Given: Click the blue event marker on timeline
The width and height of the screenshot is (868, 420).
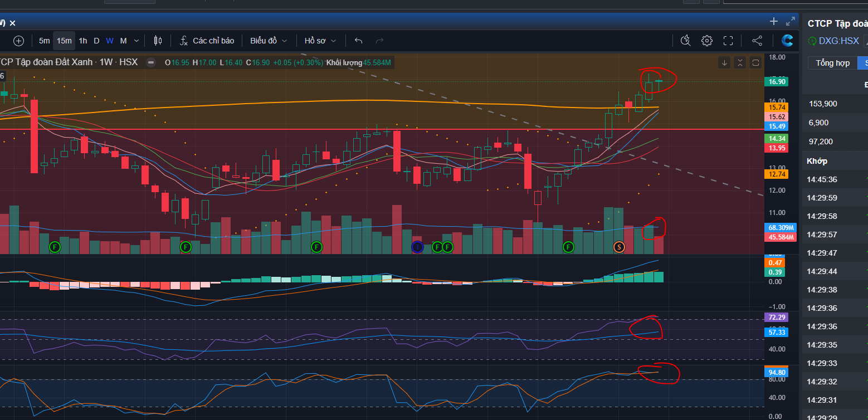Looking at the screenshot, I should (x=417, y=247).
